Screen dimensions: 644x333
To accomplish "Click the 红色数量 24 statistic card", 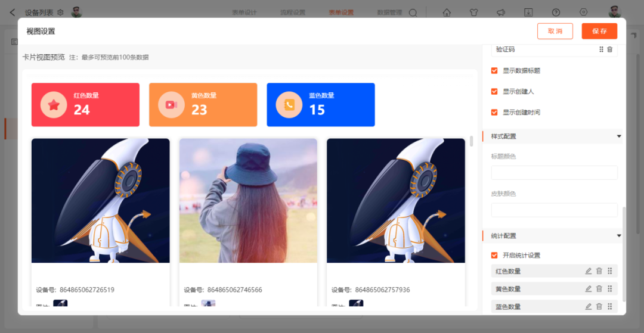I will [85, 105].
